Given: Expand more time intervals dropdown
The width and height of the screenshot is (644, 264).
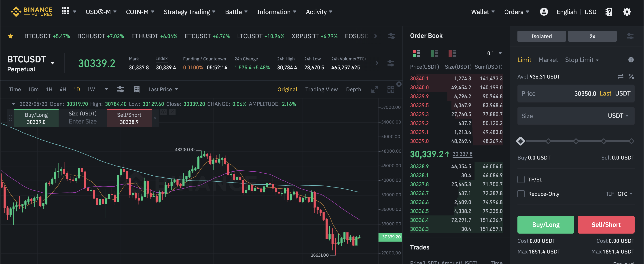Looking at the screenshot, I should click(x=106, y=89).
